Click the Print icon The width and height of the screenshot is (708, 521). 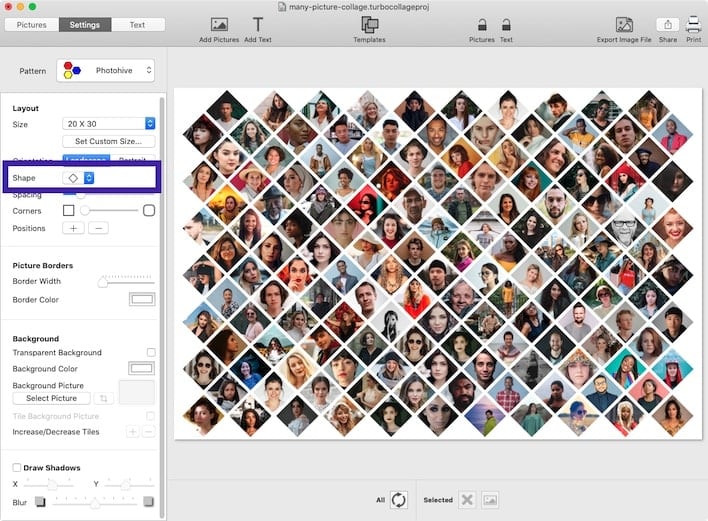pyautogui.click(x=693, y=25)
